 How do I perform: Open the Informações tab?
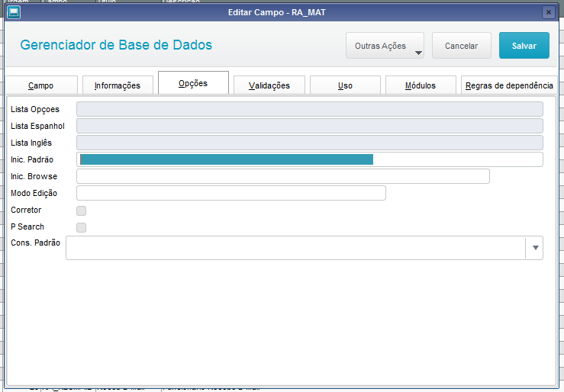click(118, 85)
